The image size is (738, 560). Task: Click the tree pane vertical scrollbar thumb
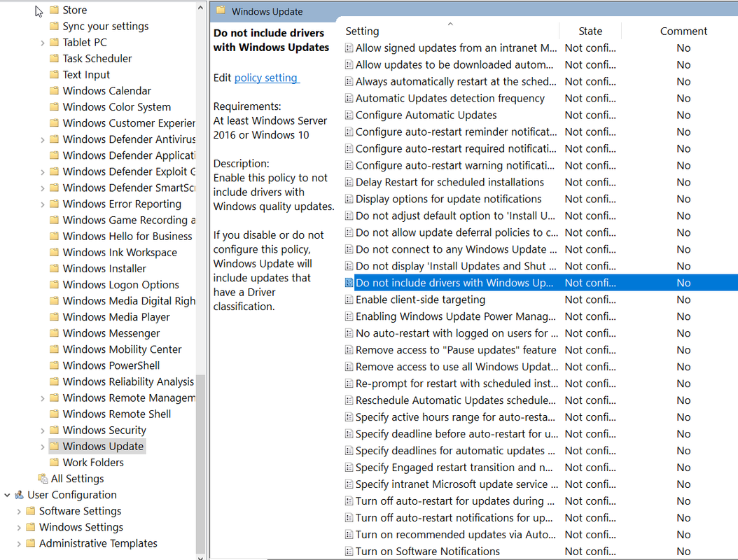coord(200,463)
